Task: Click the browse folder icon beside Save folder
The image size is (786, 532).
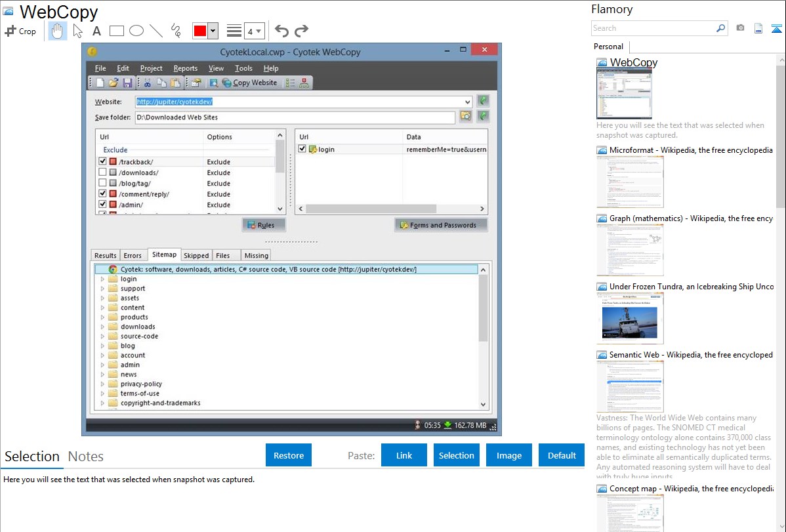Action: (x=466, y=116)
